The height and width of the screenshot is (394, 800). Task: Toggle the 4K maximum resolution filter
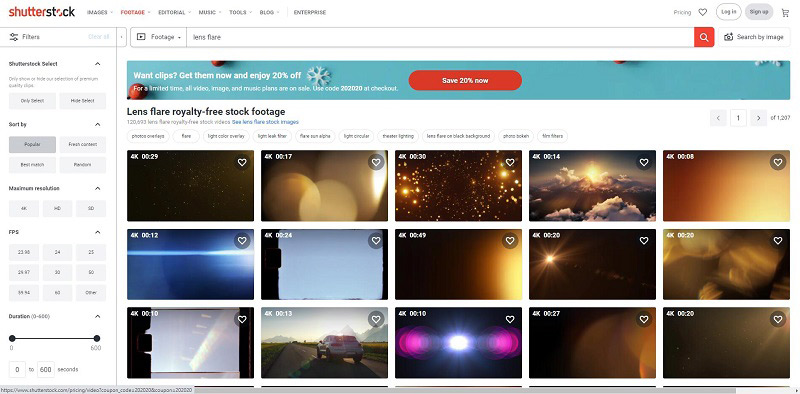24,208
